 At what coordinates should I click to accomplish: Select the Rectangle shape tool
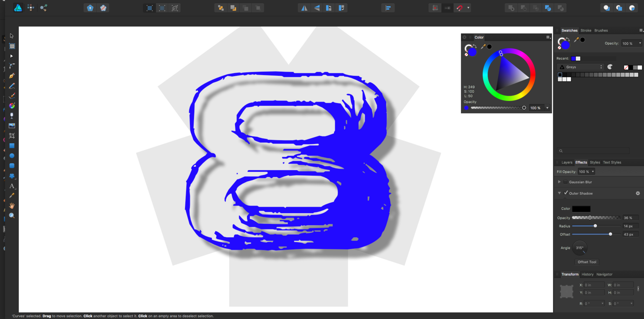(x=12, y=146)
